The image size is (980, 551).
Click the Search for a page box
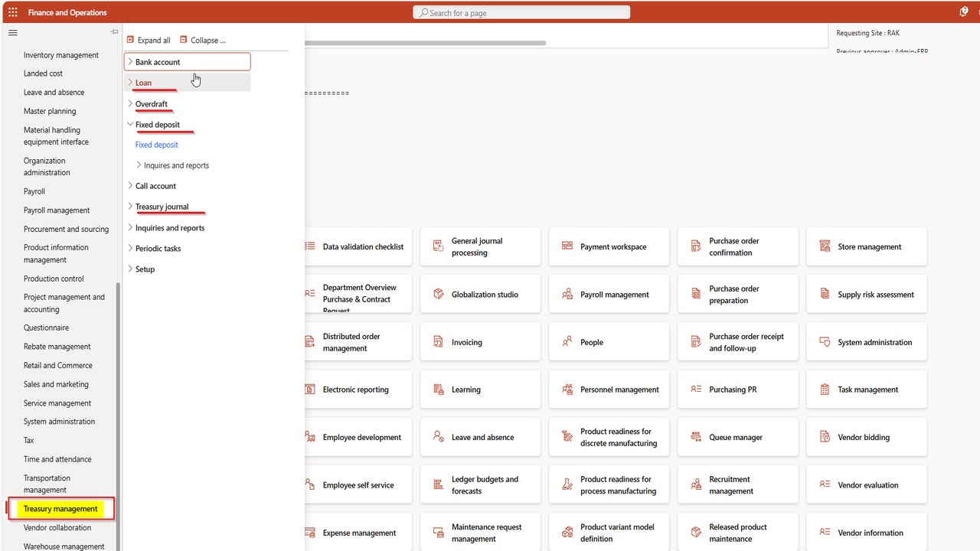click(521, 12)
